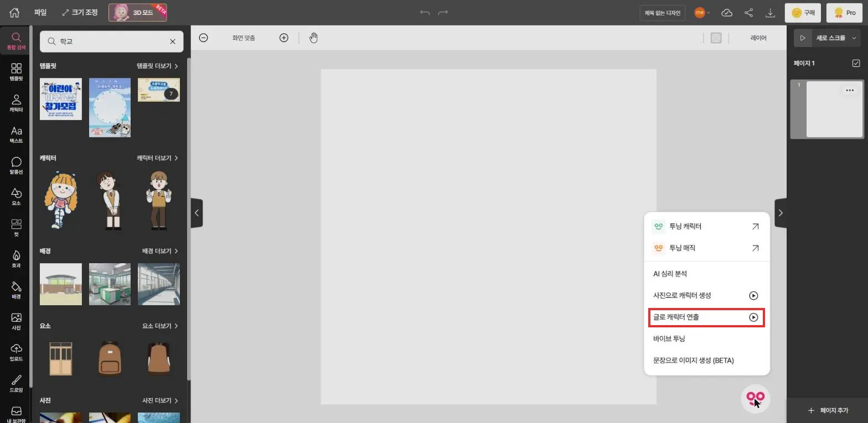Open the Upload panel in sidebar
Viewport: 868px width, 423px height.
pyautogui.click(x=16, y=352)
